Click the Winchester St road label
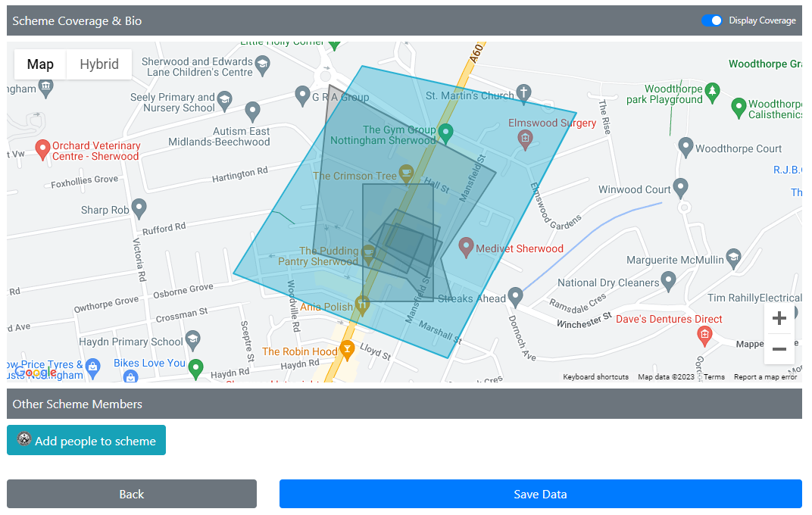The width and height of the screenshot is (812, 515). pyautogui.click(x=584, y=320)
